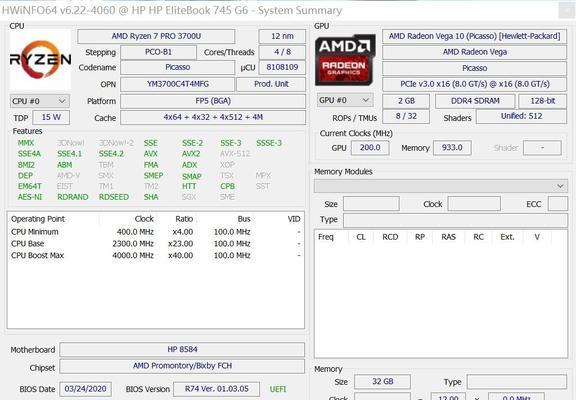Viewport: 576px width, 400px height.
Task: Click the AMD Radeon Graphics logo
Action: click(345, 60)
